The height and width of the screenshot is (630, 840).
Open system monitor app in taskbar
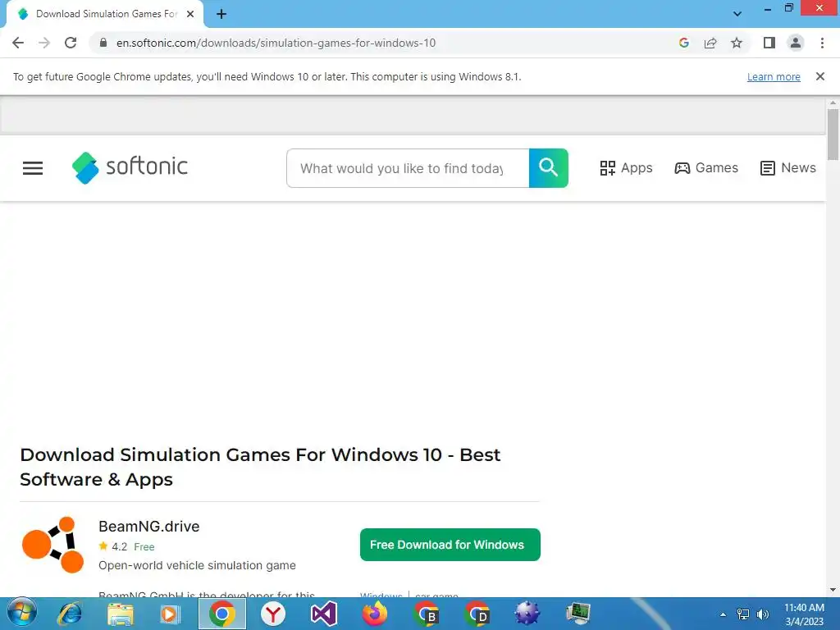pos(578,614)
